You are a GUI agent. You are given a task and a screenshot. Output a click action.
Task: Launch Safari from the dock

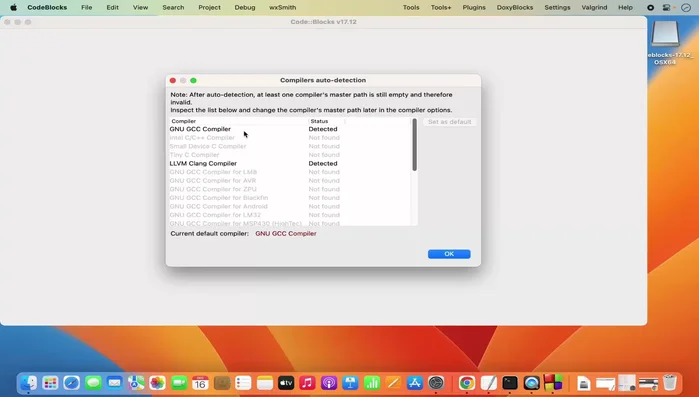click(x=71, y=383)
